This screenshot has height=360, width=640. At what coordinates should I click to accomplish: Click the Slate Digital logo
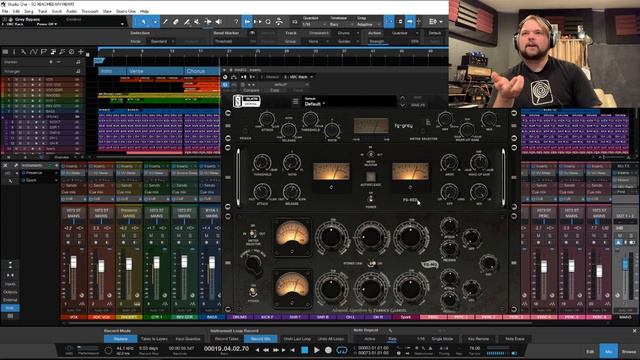[247, 101]
